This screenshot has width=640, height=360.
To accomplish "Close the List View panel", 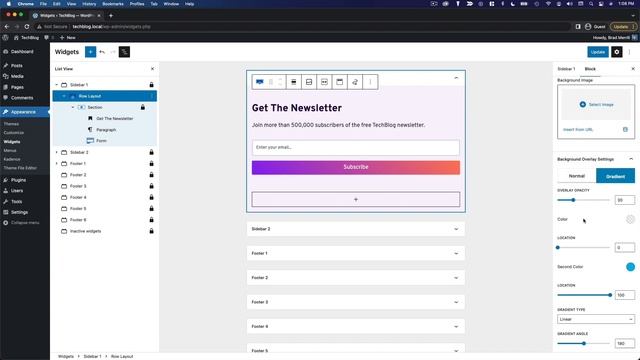I will [x=152, y=69].
